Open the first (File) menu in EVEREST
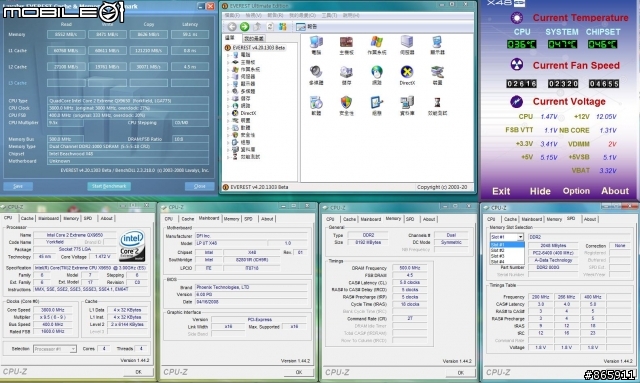Image resolution: width=640 pixels, height=383 pixels. coord(232,16)
